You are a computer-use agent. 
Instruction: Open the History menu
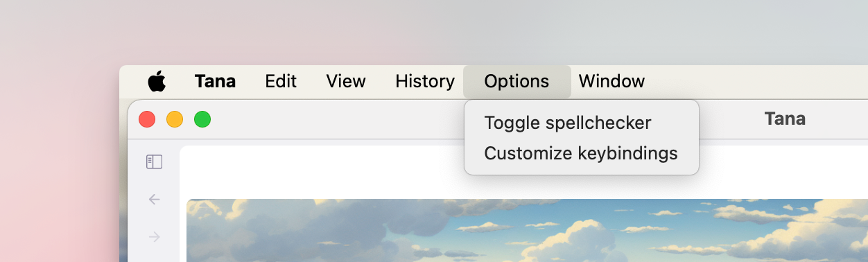tap(425, 81)
